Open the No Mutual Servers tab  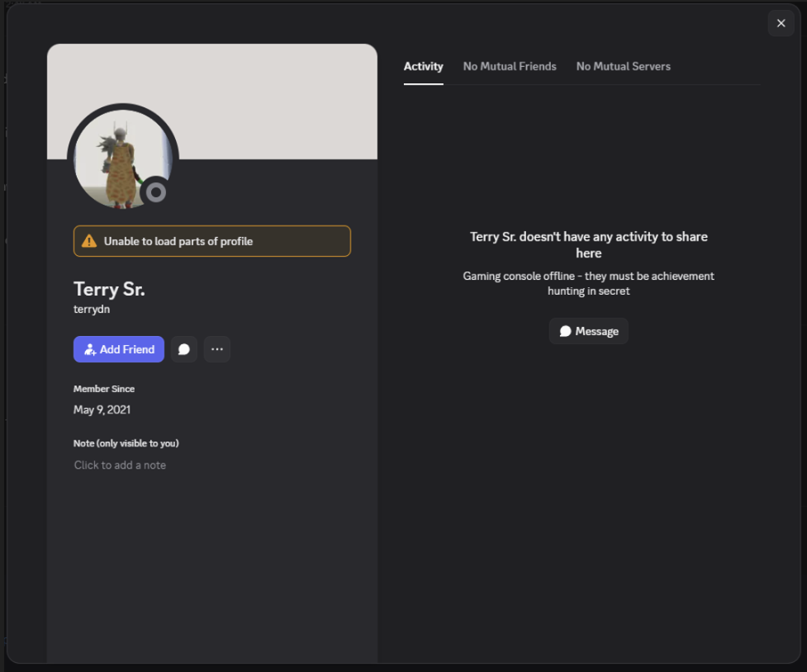click(623, 66)
